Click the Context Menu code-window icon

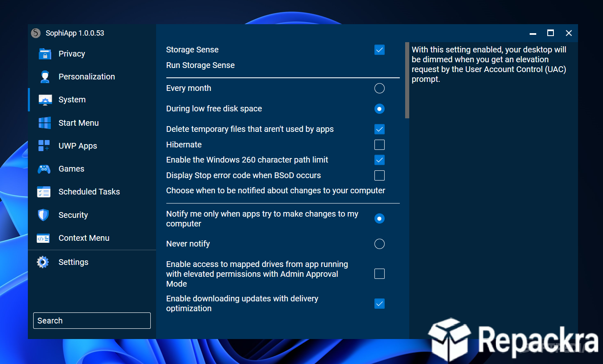[x=43, y=238]
